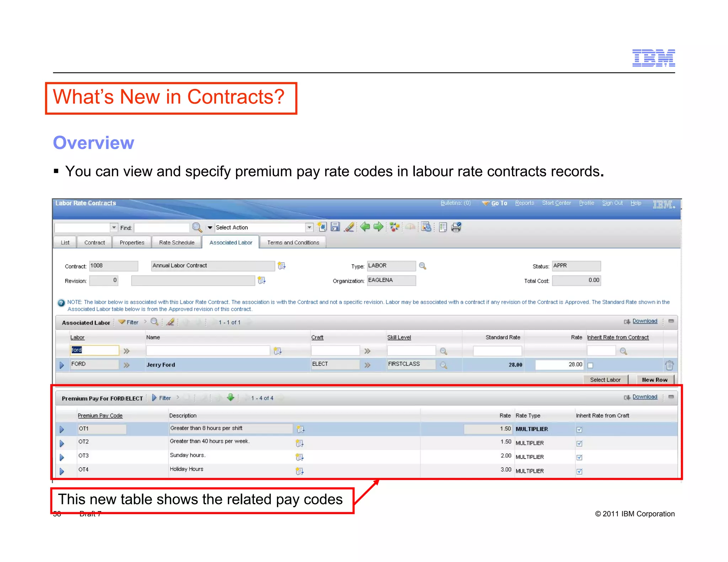Toggle Inherit Rate from Craft for OT4
The height and width of the screenshot is (562, 728).
click(x=579, y=471)
